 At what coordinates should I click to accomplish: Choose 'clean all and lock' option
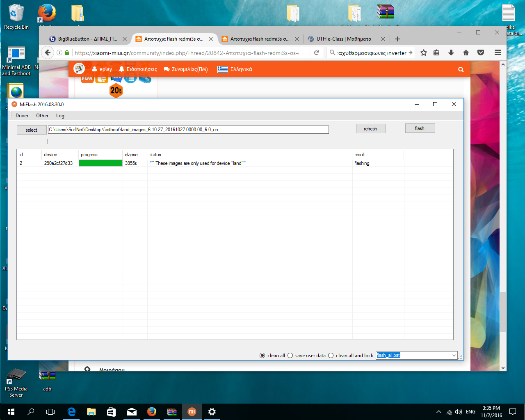[x=331, y=356]
